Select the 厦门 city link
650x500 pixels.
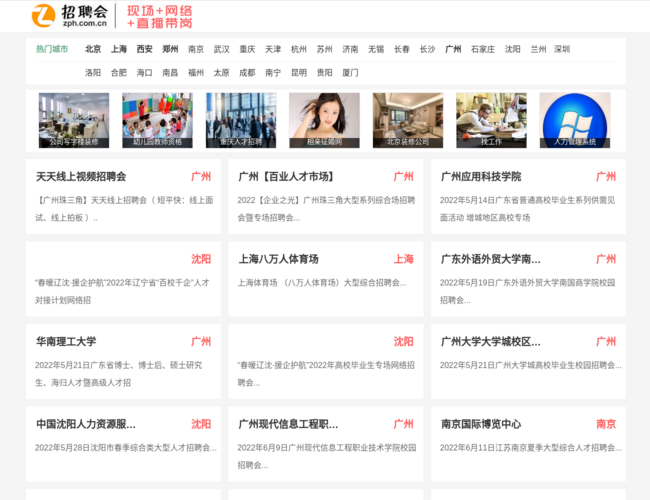[350, 73]
